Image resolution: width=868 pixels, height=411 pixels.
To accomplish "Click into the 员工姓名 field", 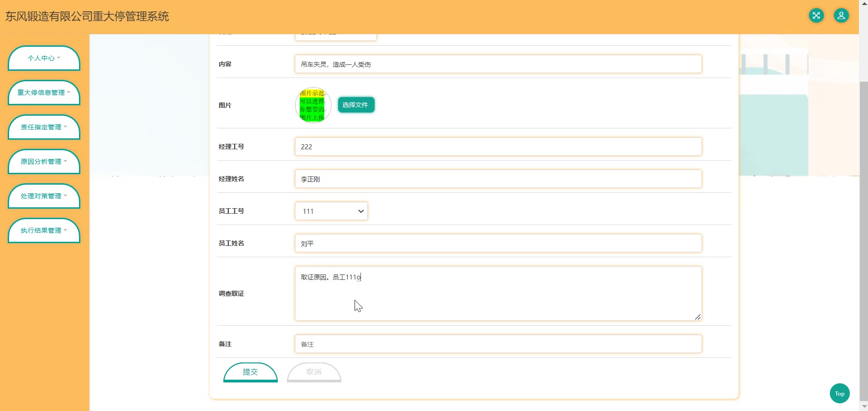I will point(498,243).
